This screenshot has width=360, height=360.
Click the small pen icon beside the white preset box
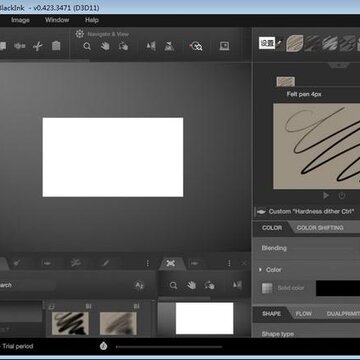pyautogui.click(x=280, y=43)
